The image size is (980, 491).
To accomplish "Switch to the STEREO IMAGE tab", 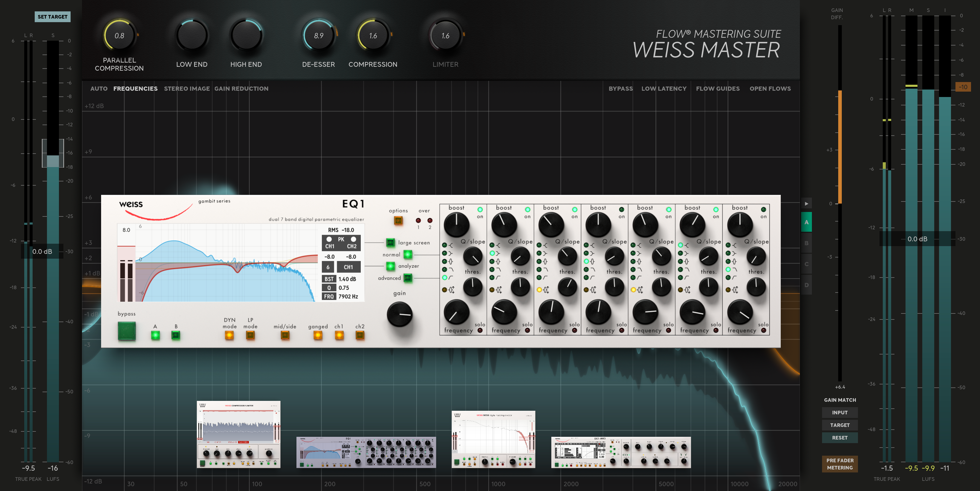I will coord(187,89).
